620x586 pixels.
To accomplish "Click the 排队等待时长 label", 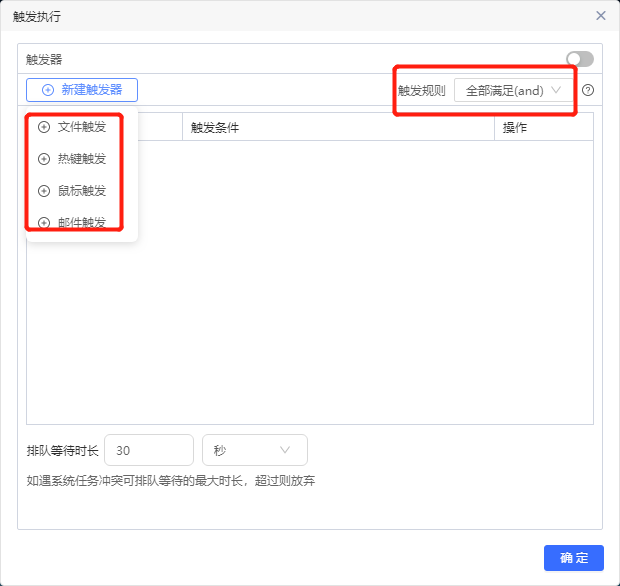I will click(62, 450).
